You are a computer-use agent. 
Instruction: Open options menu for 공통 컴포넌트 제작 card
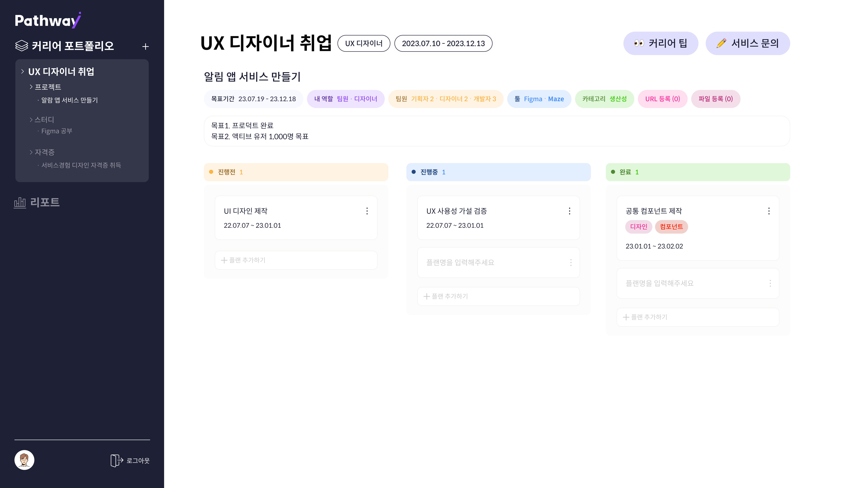(x=769, y=211)
